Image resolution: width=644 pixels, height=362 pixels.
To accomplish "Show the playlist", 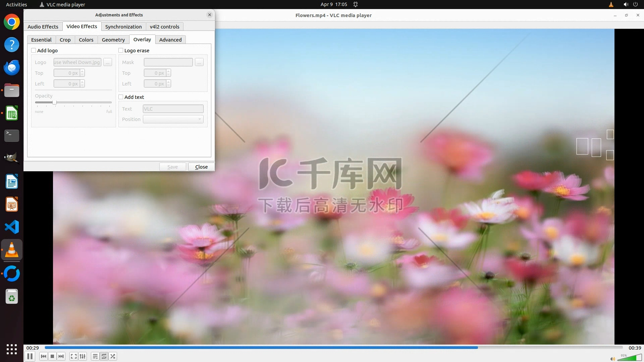I will [x=95, y=356].
